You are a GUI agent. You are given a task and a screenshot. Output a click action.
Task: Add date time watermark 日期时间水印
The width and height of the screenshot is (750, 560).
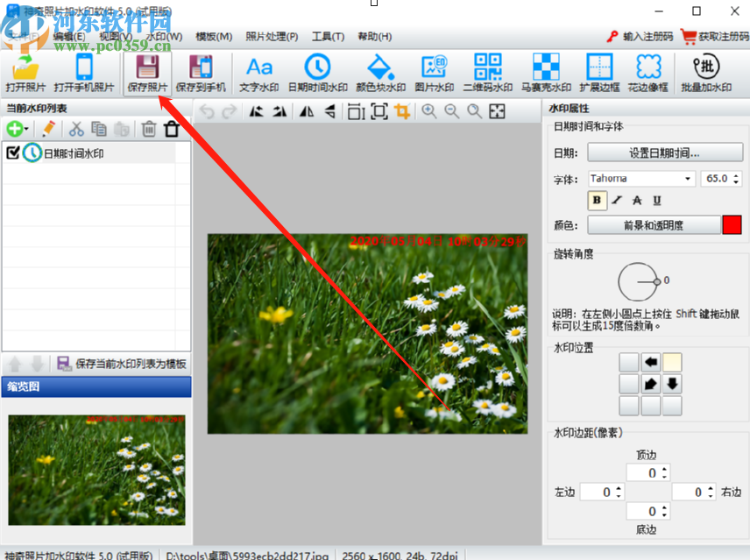tap(317, 73)
